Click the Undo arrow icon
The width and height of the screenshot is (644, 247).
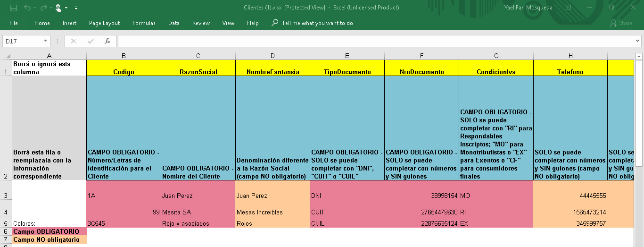click(27, 8)
